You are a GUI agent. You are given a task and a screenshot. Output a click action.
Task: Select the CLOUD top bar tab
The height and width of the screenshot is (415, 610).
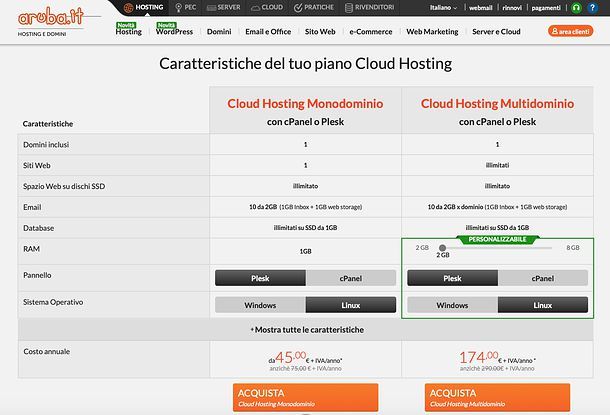(x=267, y=7)
